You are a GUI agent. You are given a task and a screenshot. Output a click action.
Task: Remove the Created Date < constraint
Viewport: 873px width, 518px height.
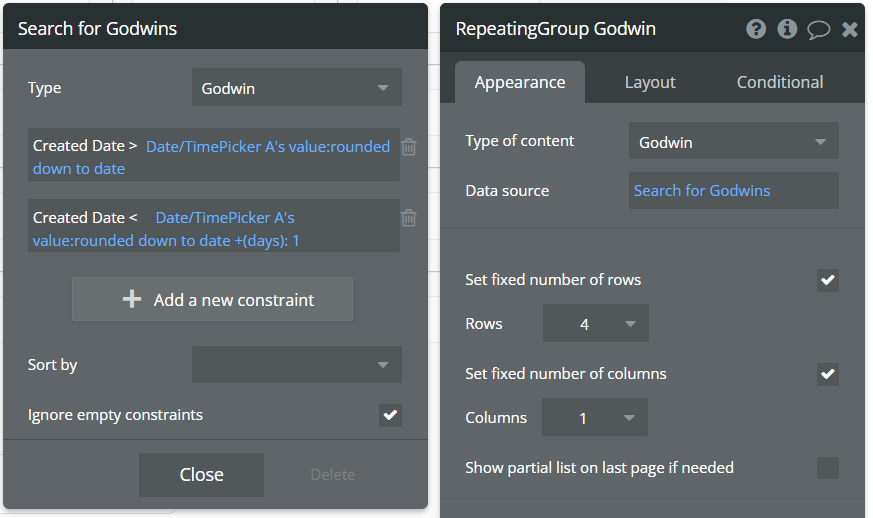[x=408, y=218]
